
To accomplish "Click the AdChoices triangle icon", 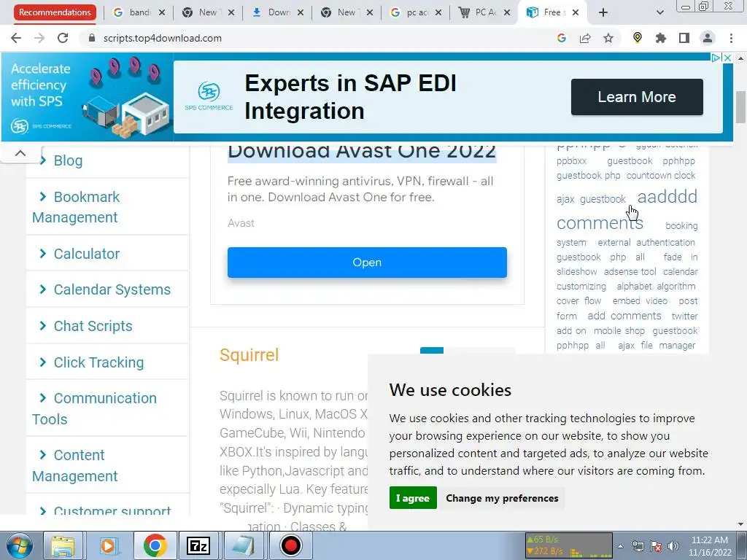I will click(x=716, y=58).
